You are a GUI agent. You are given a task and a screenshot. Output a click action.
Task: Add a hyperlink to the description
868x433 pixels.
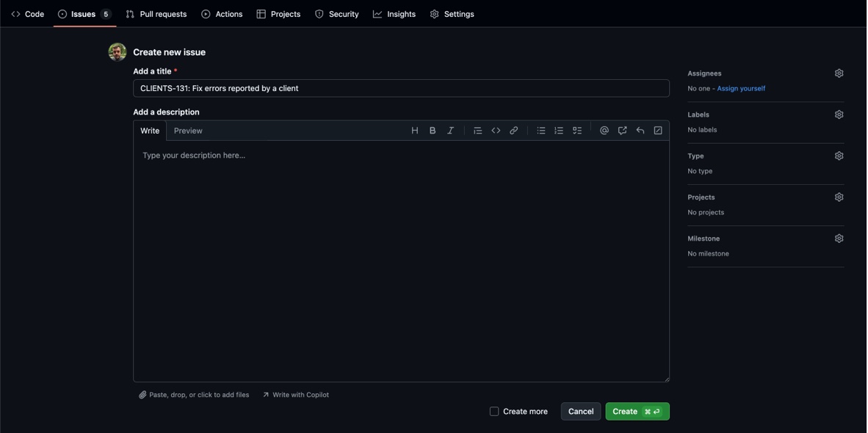point(514,131)
